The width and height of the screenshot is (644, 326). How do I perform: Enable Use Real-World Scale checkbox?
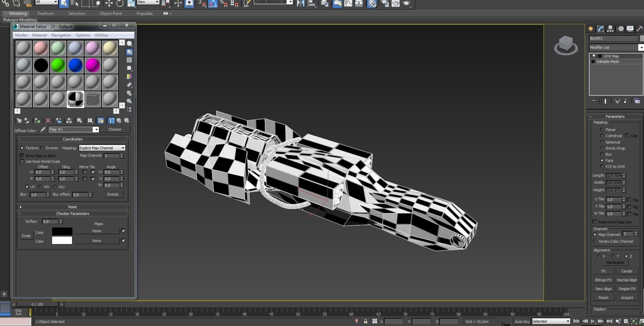22,161
